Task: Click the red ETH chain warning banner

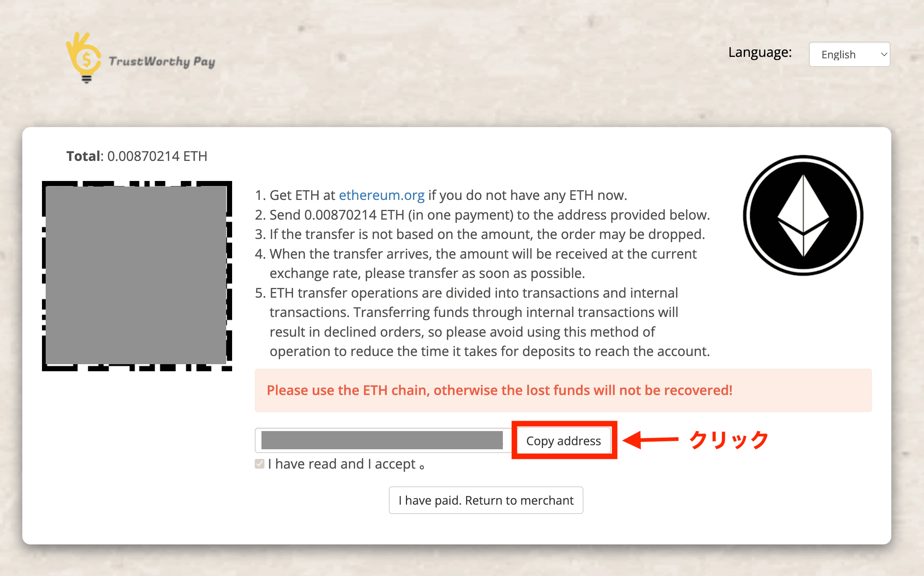Action: [x=563, y=390]
